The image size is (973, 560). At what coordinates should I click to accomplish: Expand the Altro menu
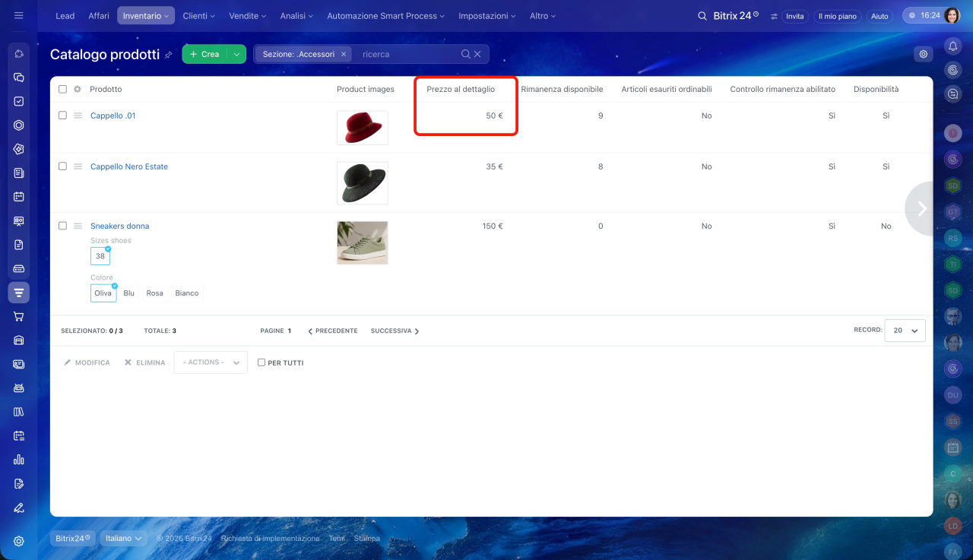tap(543, 16)
